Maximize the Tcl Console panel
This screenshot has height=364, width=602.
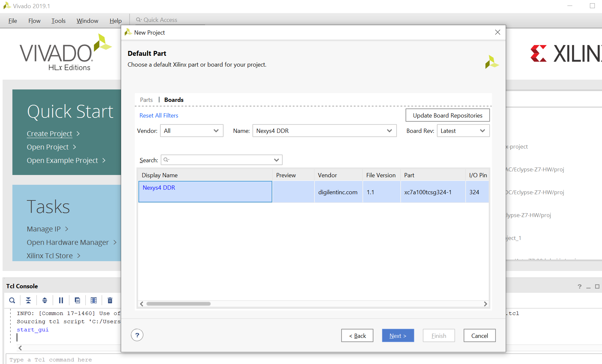click(597, 286)
